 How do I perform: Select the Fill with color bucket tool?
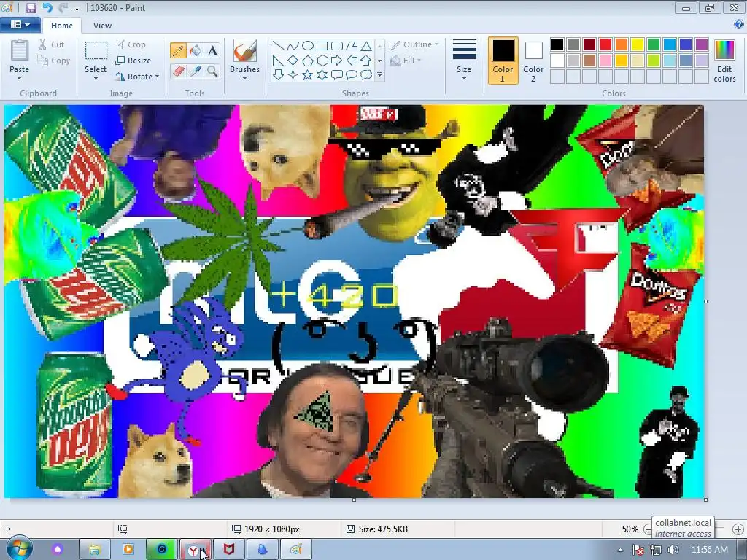(x=196, y=50)
